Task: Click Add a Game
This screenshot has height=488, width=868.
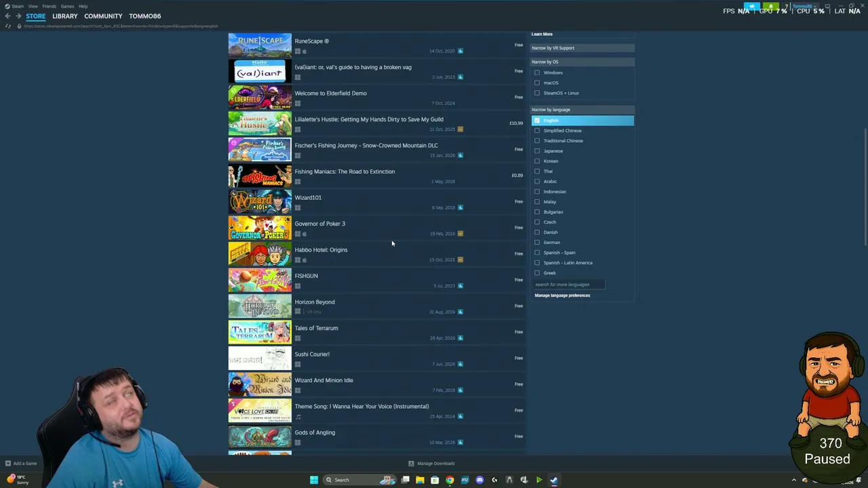Action: [25, 464]
